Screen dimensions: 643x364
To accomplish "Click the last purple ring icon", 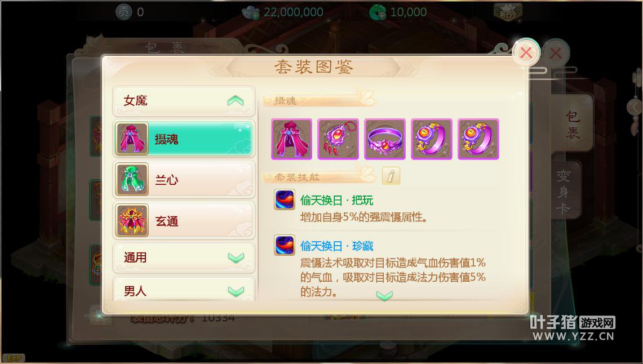I will (x=478, y=139).
